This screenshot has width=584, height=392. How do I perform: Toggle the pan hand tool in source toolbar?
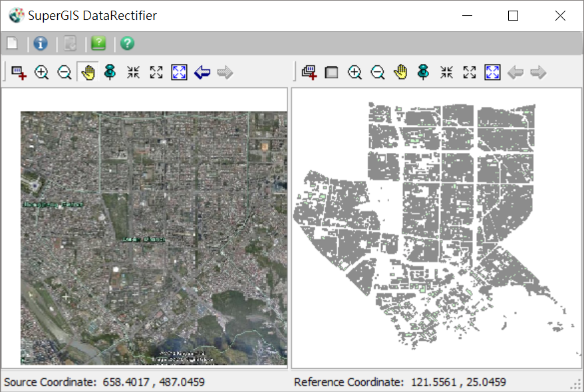click(87, 72)
